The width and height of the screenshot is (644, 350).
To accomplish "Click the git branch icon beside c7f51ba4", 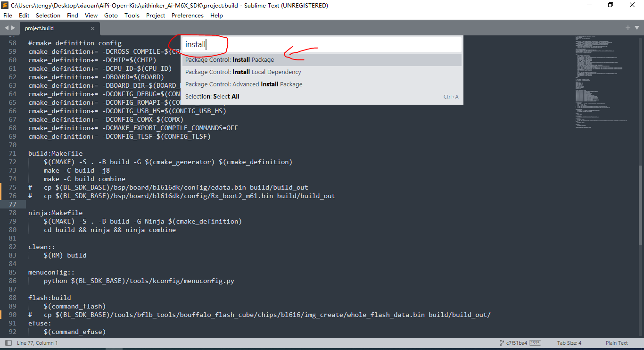I will click(502, 343).
